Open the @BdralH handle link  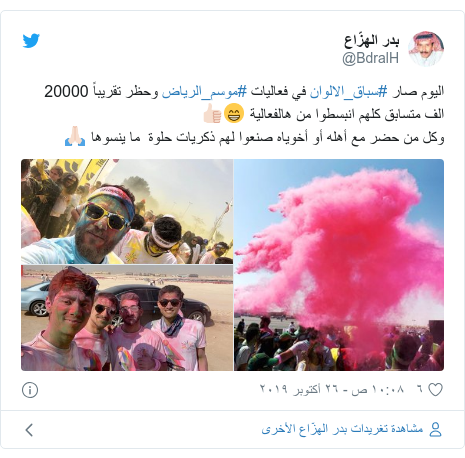(x=370, y=58)
